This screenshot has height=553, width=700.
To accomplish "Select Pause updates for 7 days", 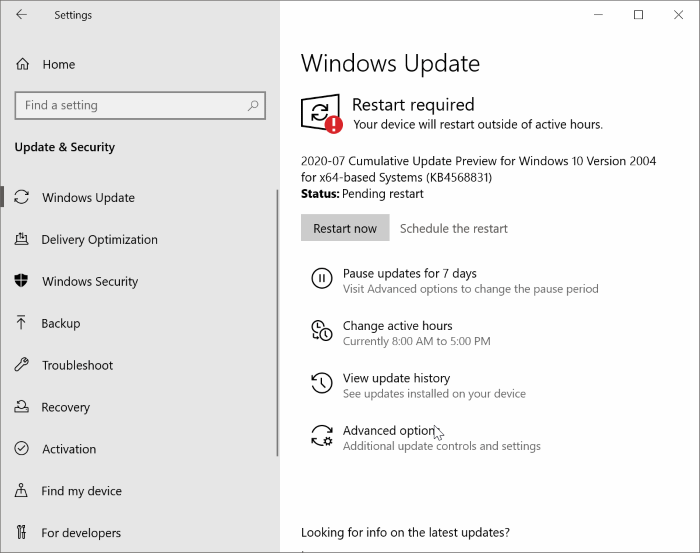I will pos(409,273).
